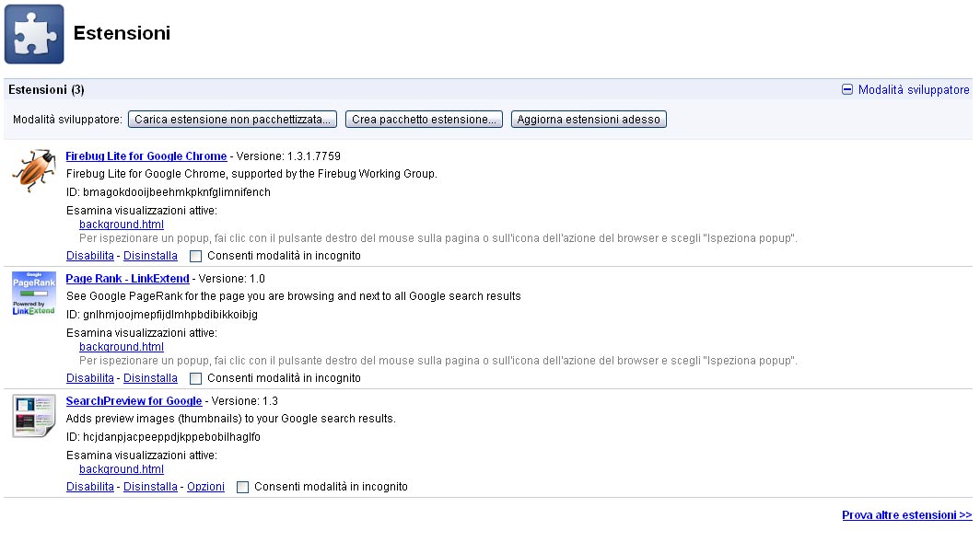Click the Page Rank LinkExtend icon
980x542 pixels.
[34, 293]
